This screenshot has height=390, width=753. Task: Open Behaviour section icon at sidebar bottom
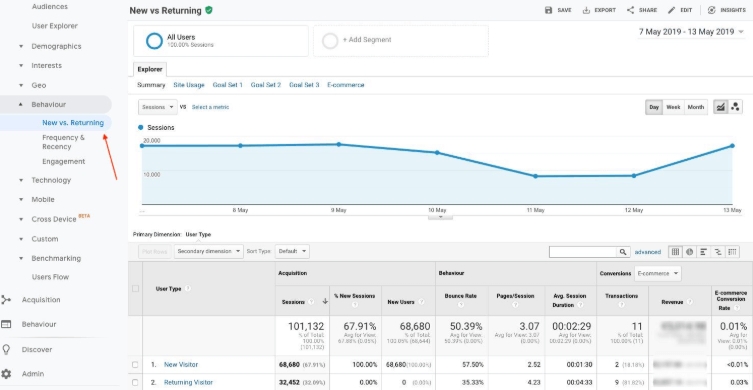tap(6, 324)
